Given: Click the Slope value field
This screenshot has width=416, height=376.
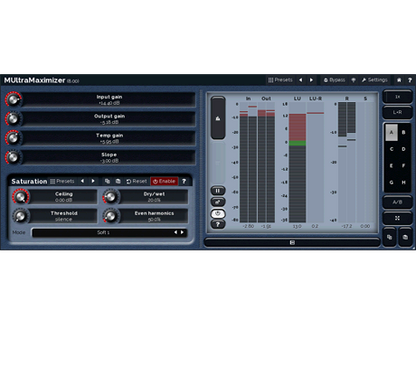Looking at the screenshot, I should 109,157.
